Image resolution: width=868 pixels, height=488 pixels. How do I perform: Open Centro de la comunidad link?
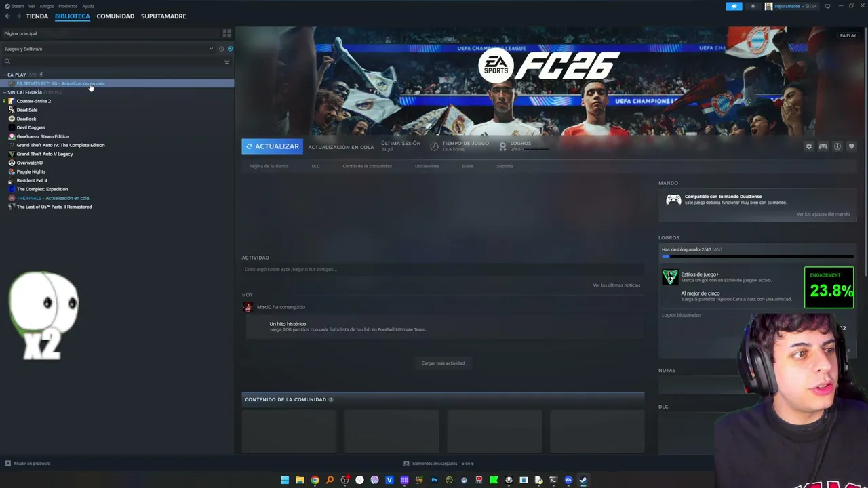point(367,166)
